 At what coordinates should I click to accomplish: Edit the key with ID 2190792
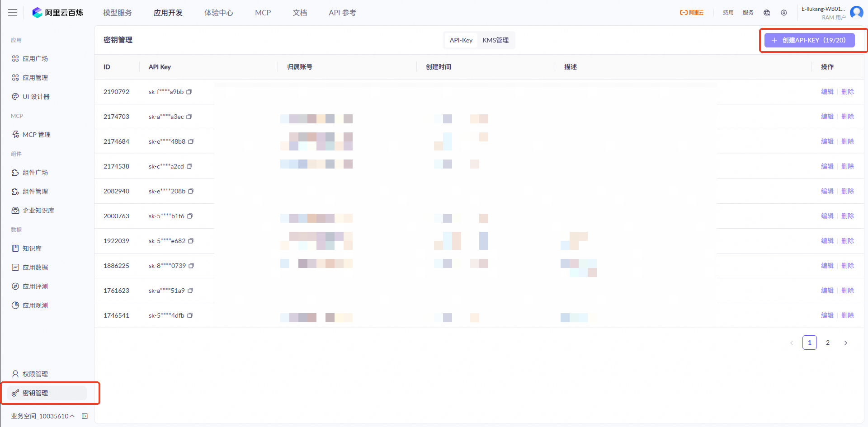[x=827, y=92]
